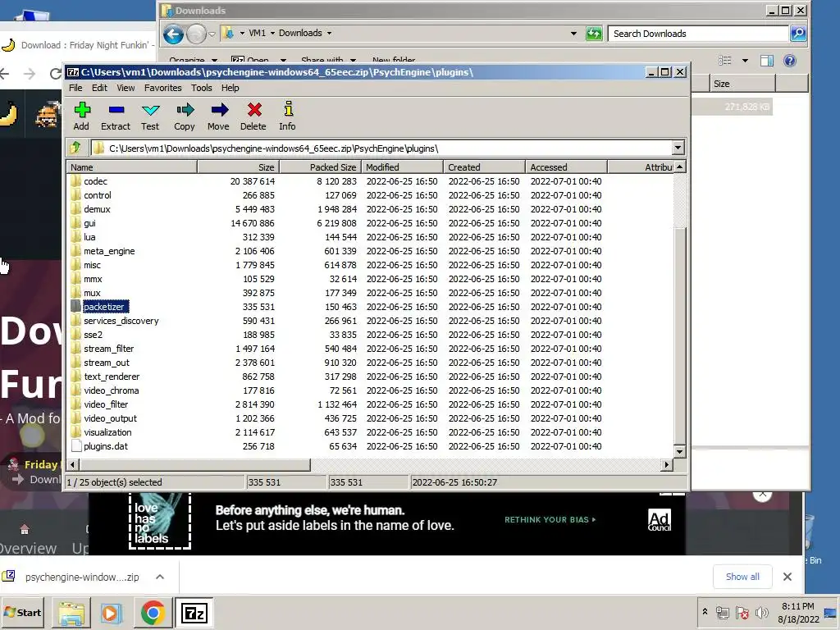Viewport: 840px width, 630px height.
Task: Select the meta_engine folder
Action: tap(109, 251)
